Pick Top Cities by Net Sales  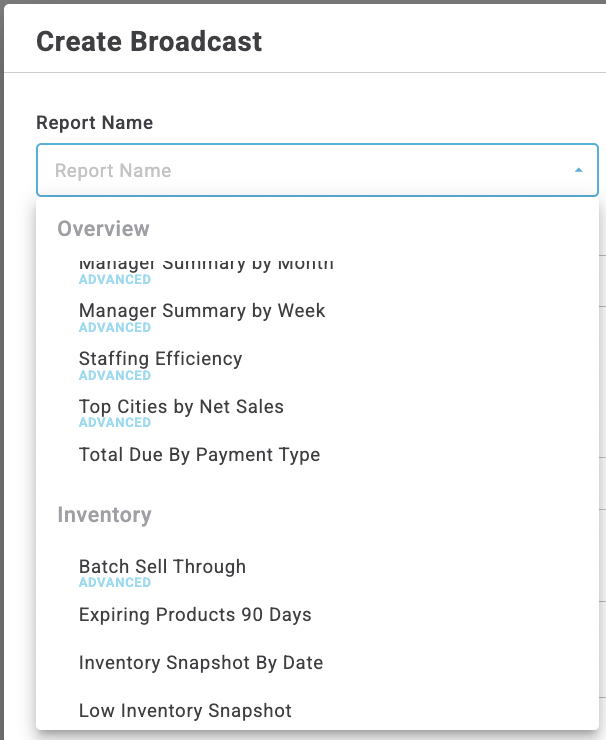point(181,407)
